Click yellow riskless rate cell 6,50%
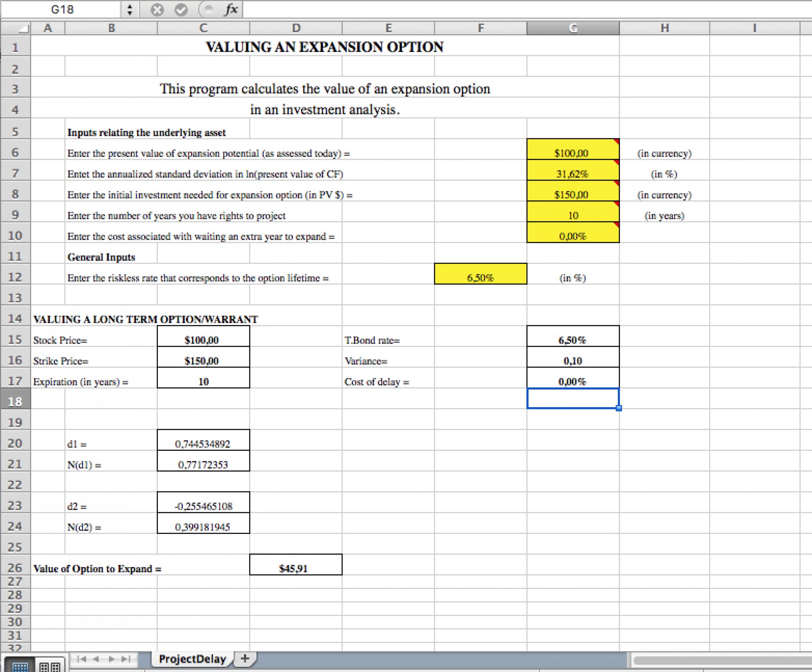 (481, 274)
